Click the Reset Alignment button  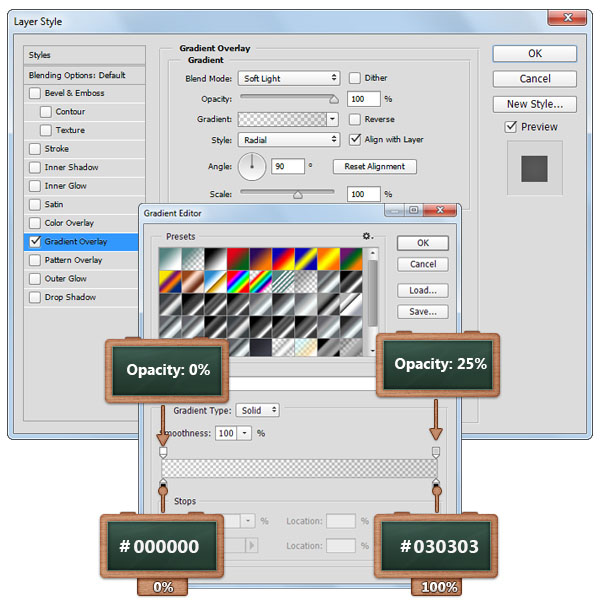(375, 167)
